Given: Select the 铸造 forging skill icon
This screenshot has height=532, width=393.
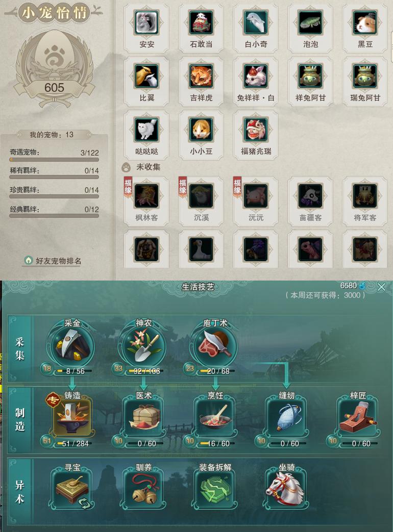Looking at the screenshot, I should (x=72, y=417).
